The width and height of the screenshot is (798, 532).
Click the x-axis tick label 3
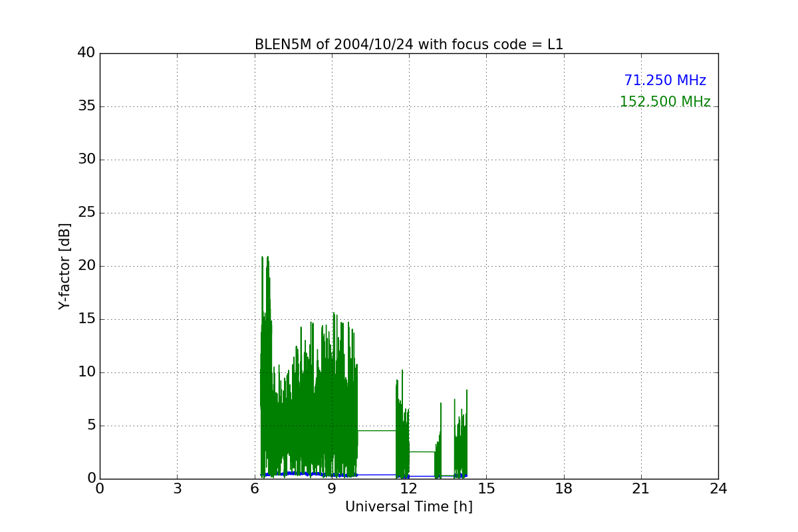177,488
